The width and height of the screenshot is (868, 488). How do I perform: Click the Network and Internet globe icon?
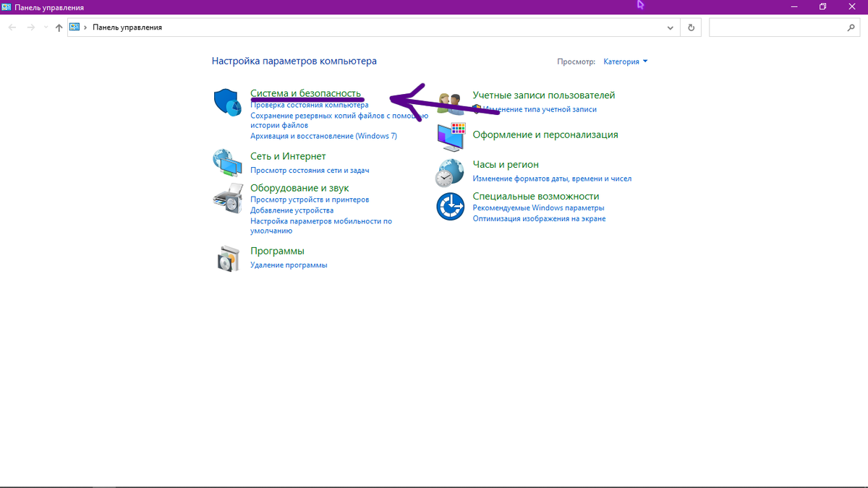point(227,163)
